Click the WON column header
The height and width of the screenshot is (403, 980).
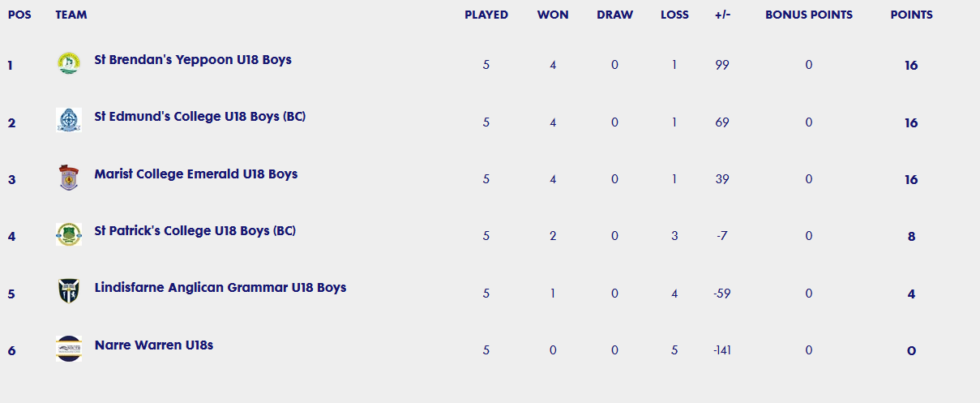click(553, 15)
